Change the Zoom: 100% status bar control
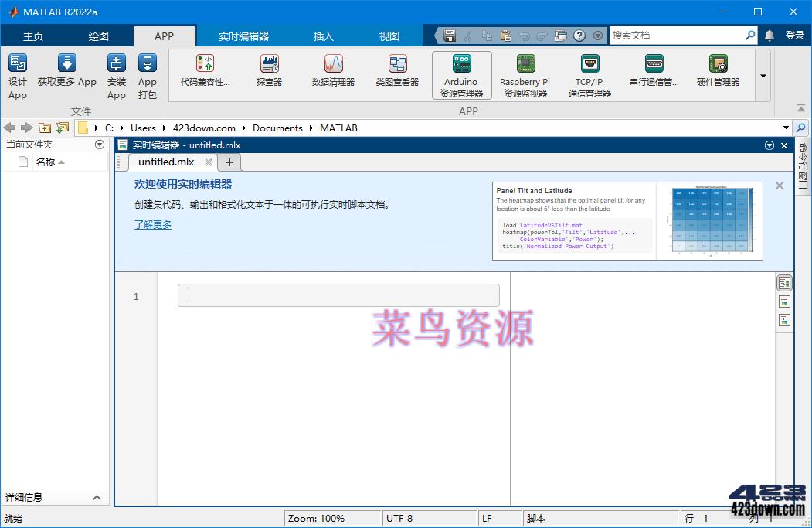 [332, 518]
